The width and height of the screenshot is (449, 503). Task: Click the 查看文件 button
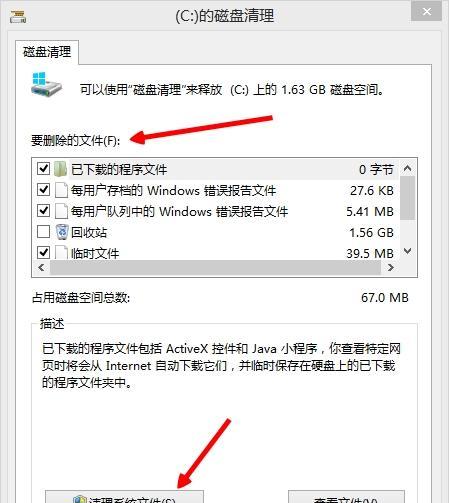point(346,497)
